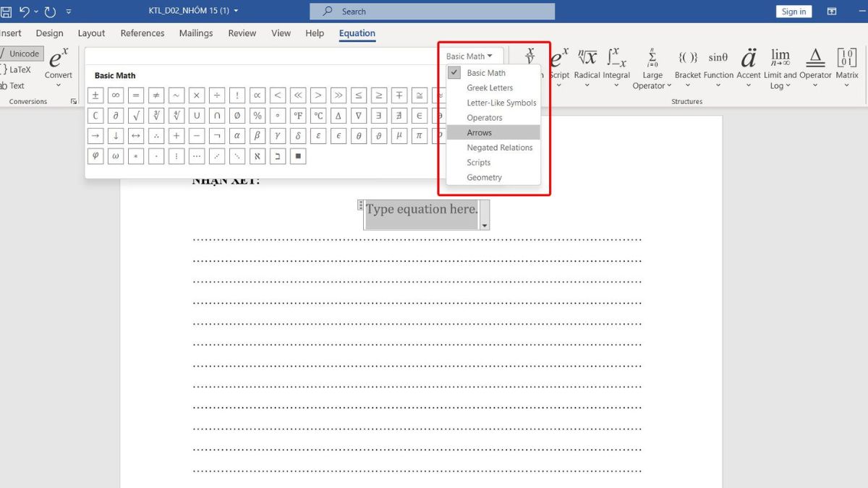Choose Geometry from symbol list
The height and width of the screenshot is (488, 868).
click(x=493, y=177)
